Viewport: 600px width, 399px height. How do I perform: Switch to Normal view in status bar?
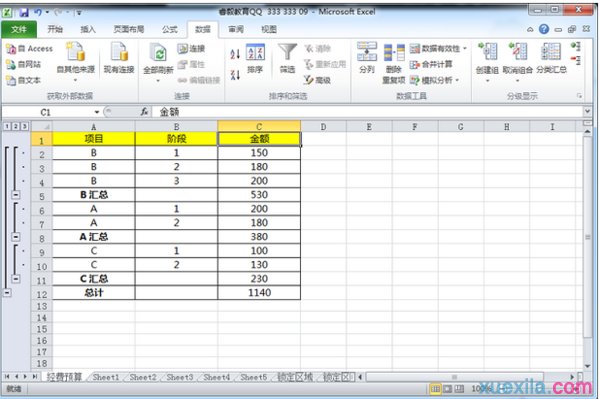(435, 389)
